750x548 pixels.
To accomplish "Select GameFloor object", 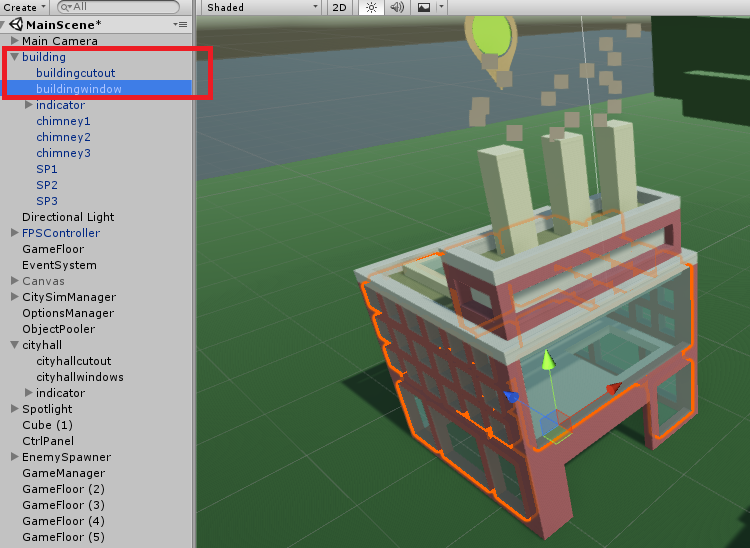I will [53, 249].
